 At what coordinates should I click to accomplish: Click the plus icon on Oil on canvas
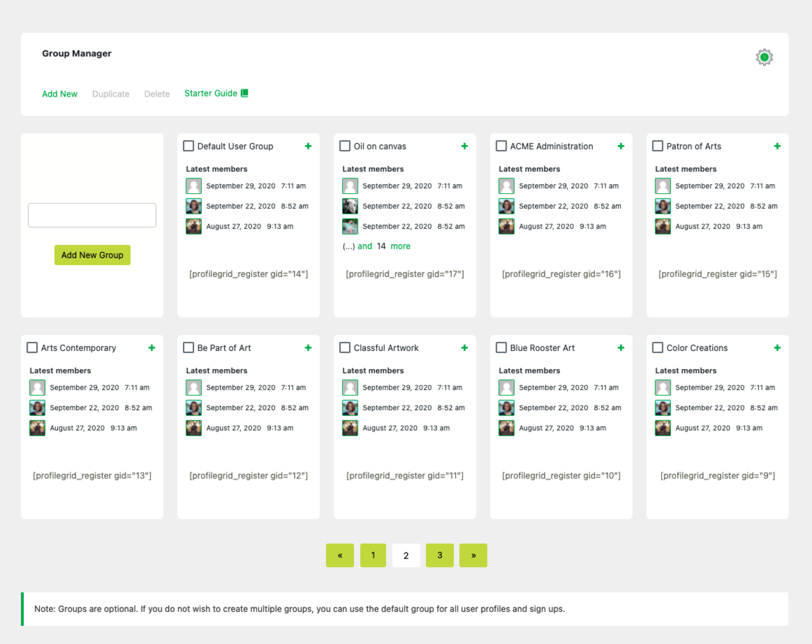pyautogui.click(x=464, y=146)
